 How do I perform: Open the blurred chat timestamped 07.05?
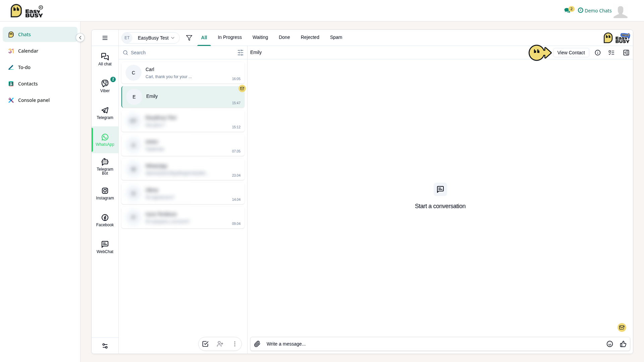(183, 145)
